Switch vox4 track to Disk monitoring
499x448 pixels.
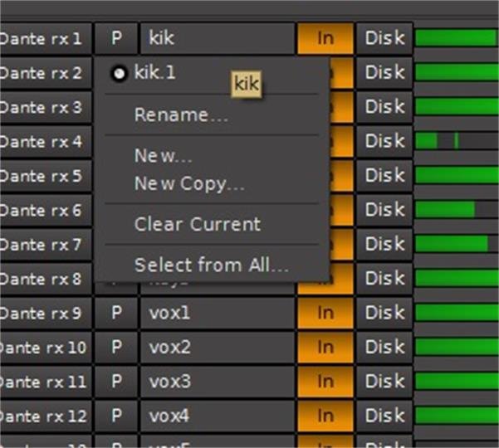(x=384, y=416)
